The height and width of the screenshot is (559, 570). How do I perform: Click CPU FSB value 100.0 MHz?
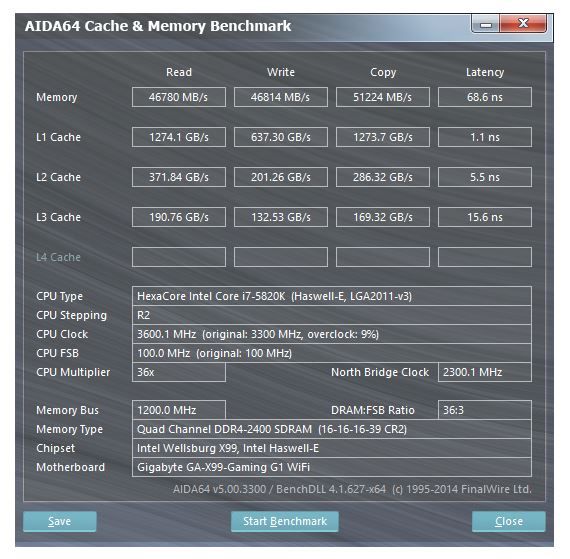332,353
